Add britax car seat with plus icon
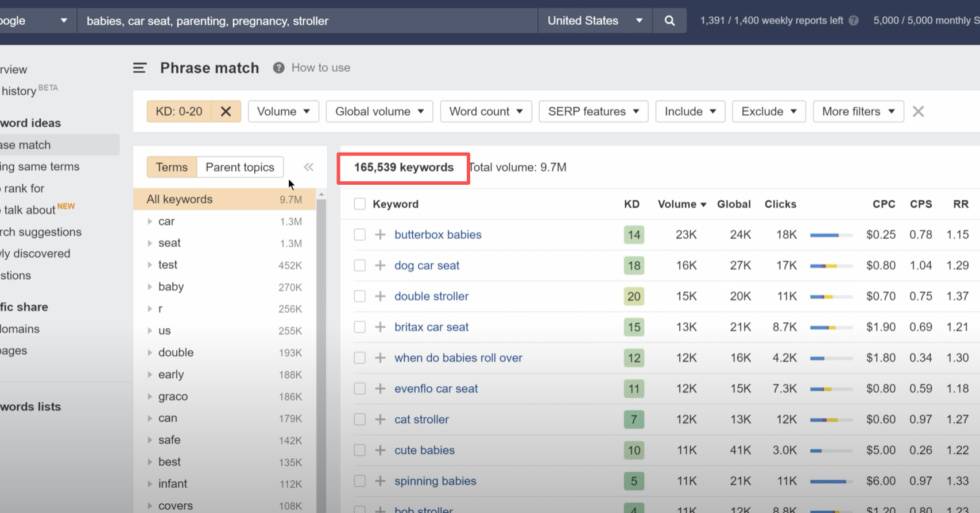Screen dimensions: 980x513 (380, 327)
